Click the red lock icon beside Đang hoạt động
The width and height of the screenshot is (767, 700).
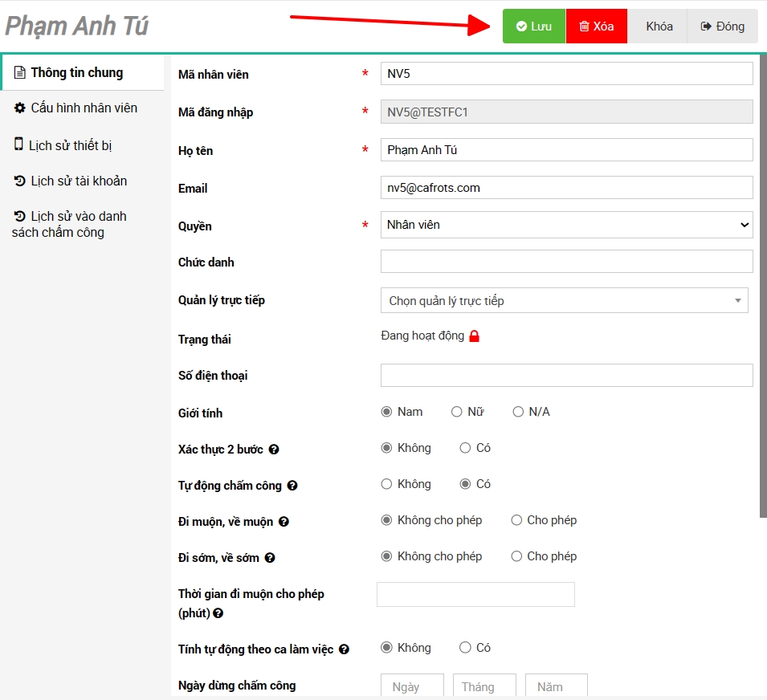474,336
